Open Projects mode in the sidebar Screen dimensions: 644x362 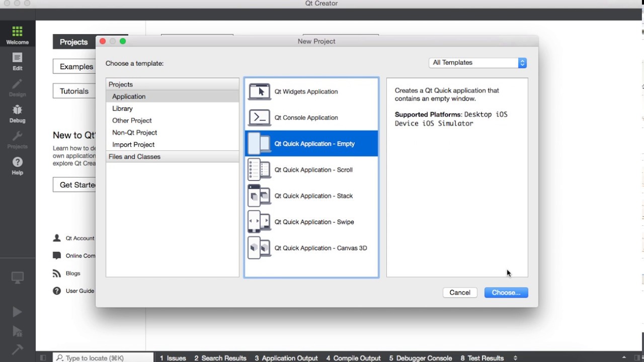click(18, 140)
